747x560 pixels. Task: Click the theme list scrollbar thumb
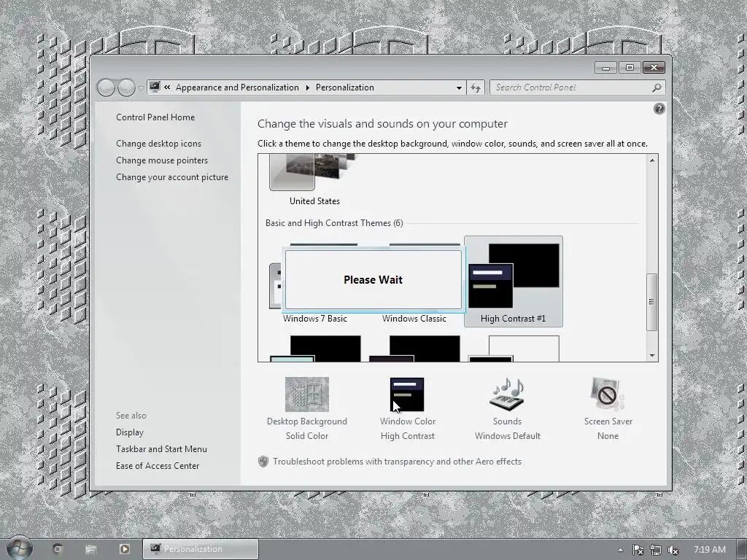pos(651,302)
